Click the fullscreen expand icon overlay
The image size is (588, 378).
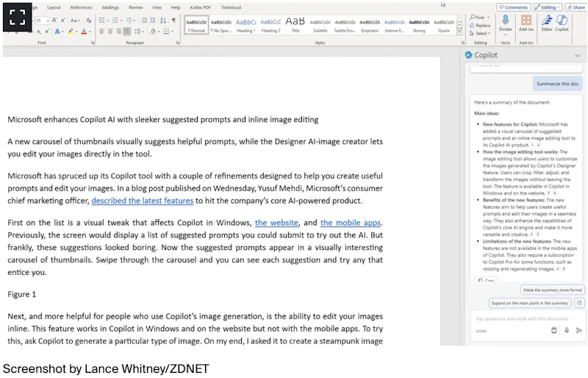click(17, 17)
